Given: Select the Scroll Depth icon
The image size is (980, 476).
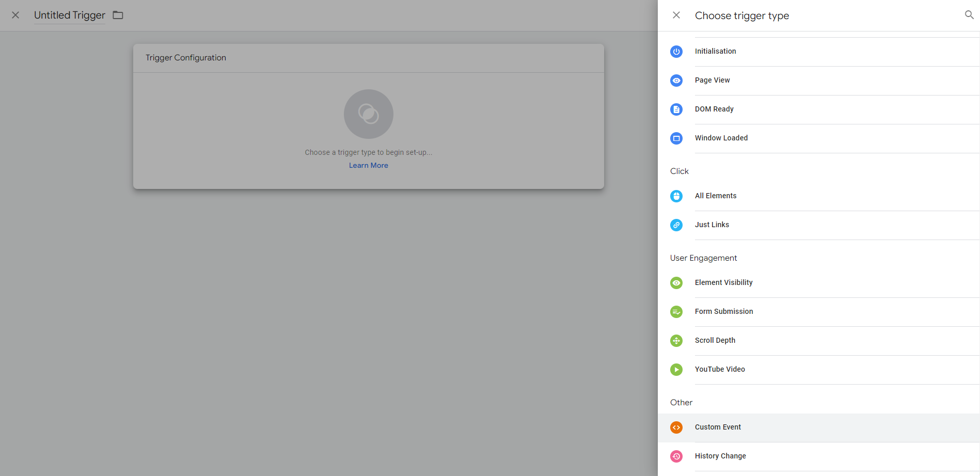Looking at the screenshot, I should [676, 341].
